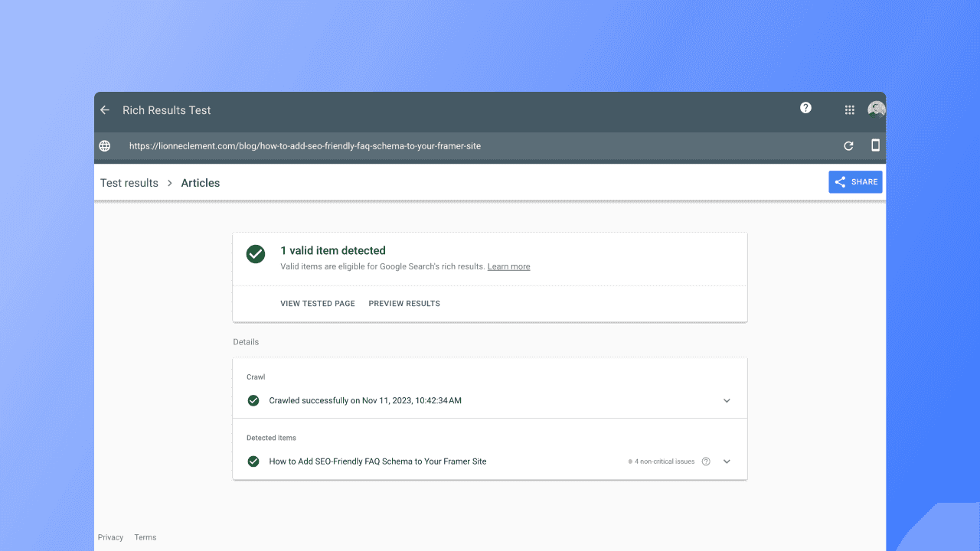Click the refresh icon to retest the URL
Viewport: 980px width, 551px height.
(848, 145)
